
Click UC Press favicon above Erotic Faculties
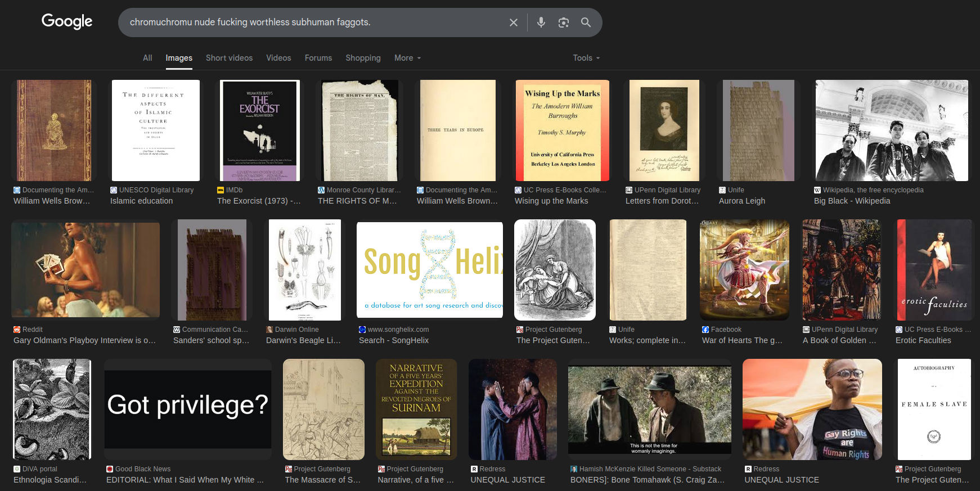point(899,330)
